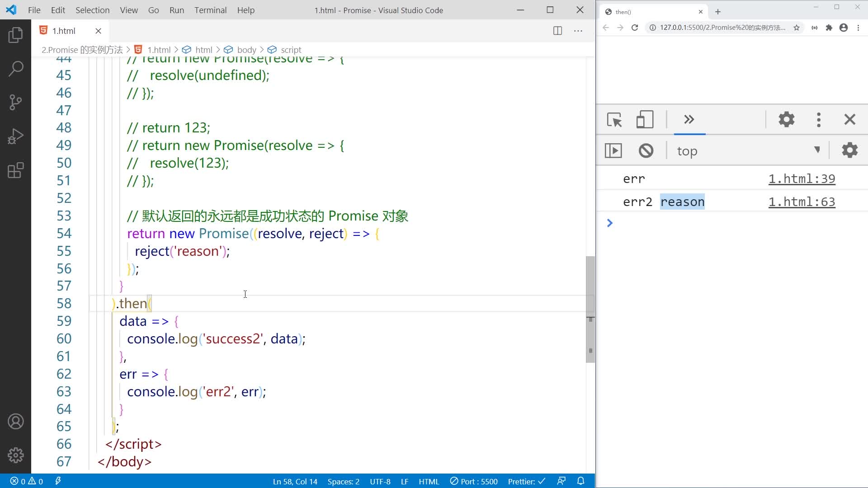Click the split editor right icon

click(557, 31)
